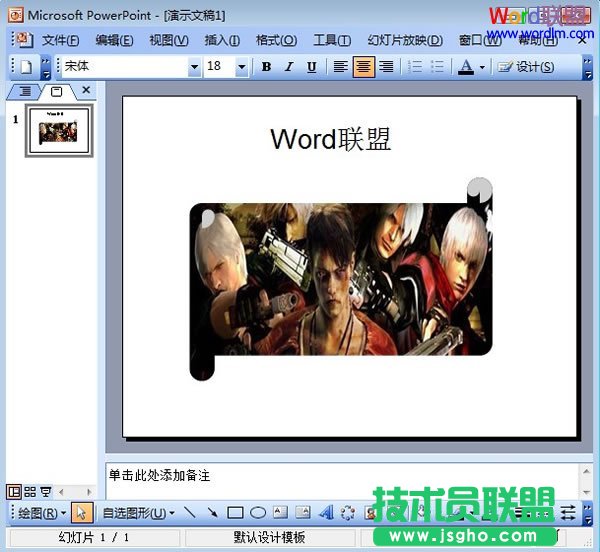Insert a vertical Text Box
Viewport: 600px width, 552px height.
[303, 513]
